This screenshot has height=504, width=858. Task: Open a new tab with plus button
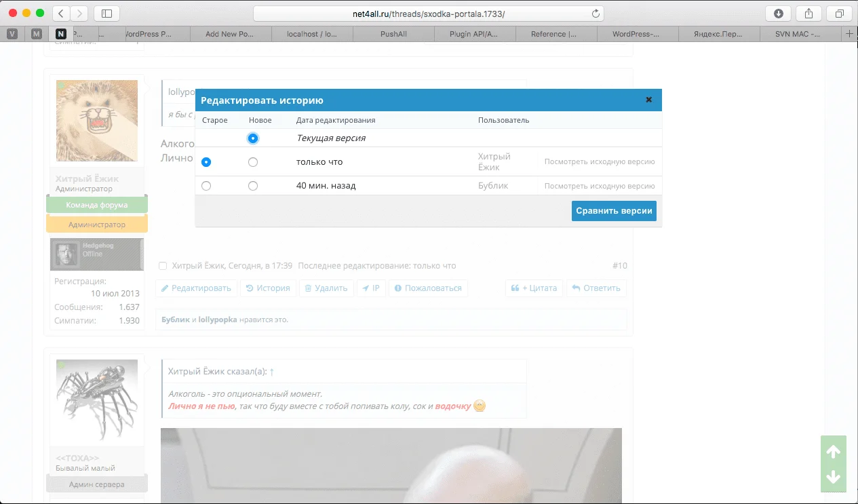tap(849, 34)
